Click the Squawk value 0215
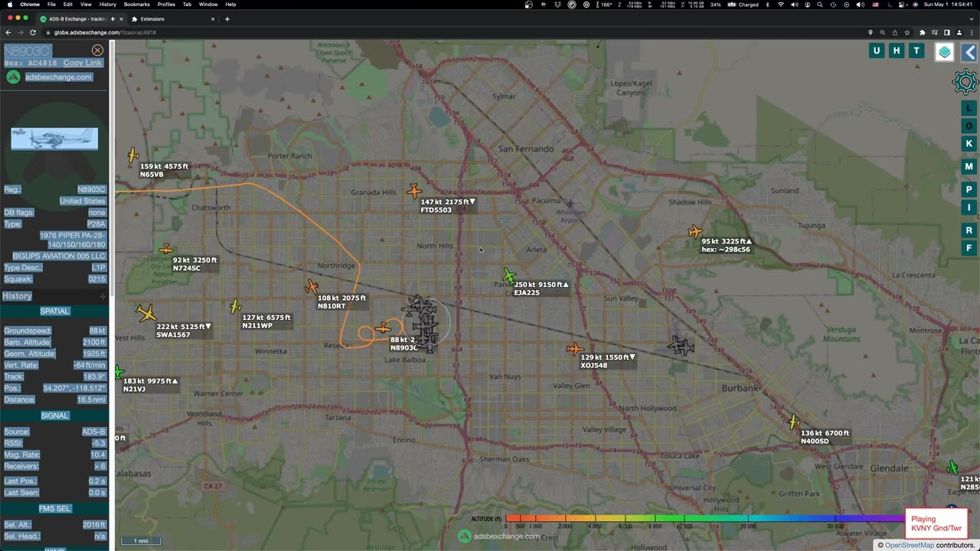980x551 pixels. 96,279
